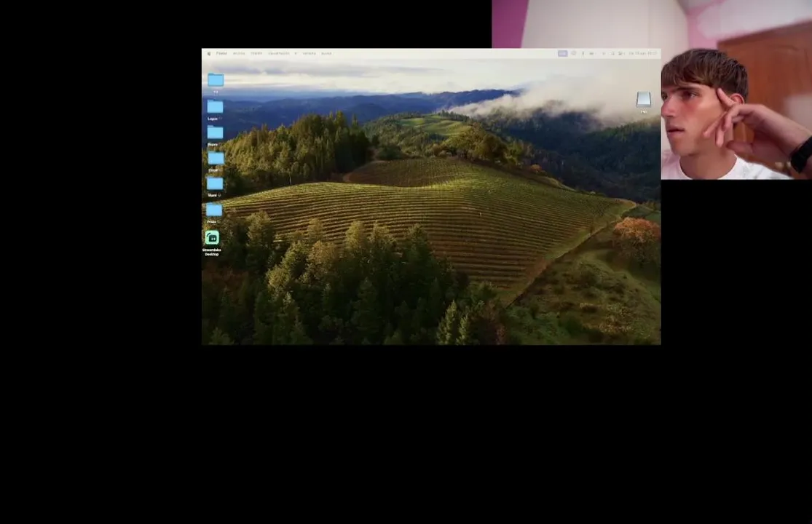The image size is (812, 524).
Task: Click the date and time in menu bar
Action: coord(642,53)
